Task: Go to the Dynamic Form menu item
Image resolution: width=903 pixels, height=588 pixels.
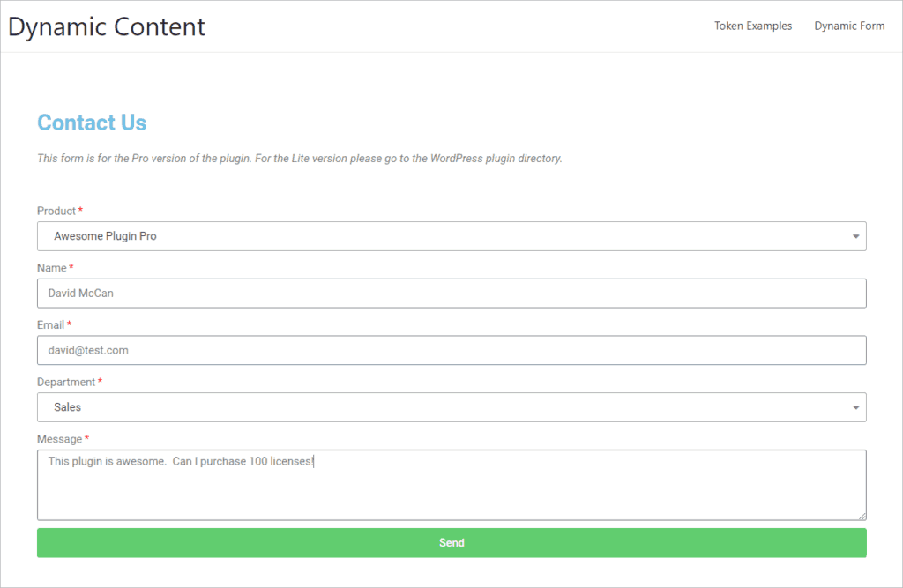Action: point(848,26)
